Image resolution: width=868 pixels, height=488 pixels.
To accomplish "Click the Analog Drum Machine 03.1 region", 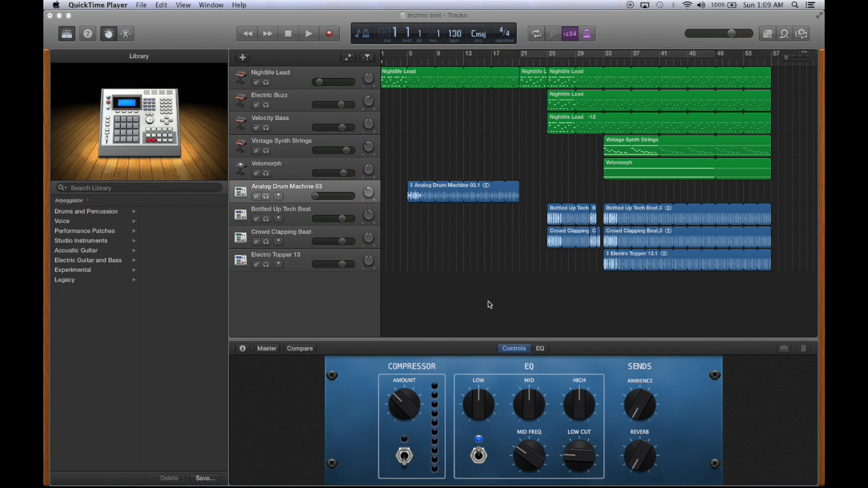I will (463, 191).
